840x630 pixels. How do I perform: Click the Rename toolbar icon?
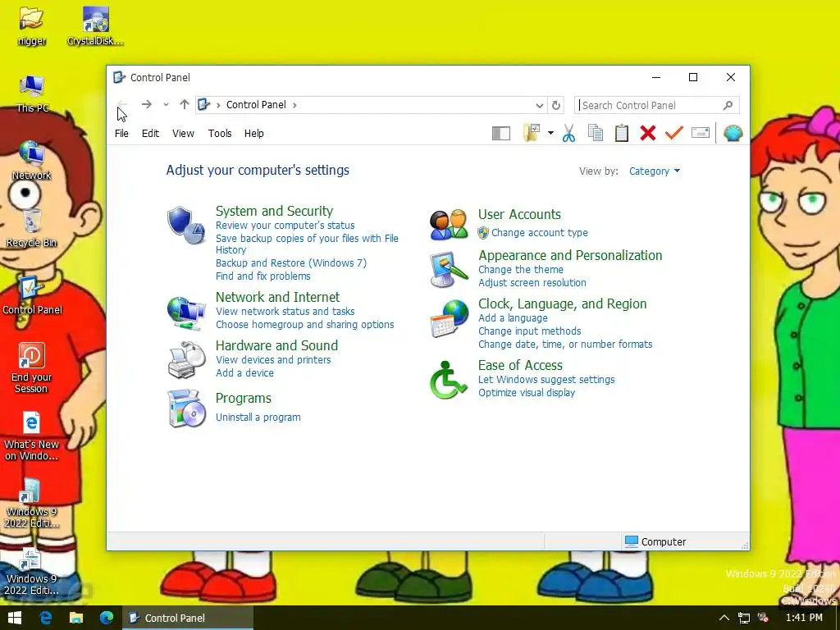pyautogui.click(x=701, y=133)
